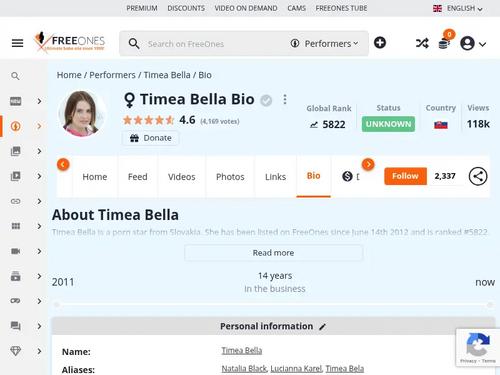Click the shuffle random icon
Viewport: 500px width, 375px height.
tap(422, 43)
